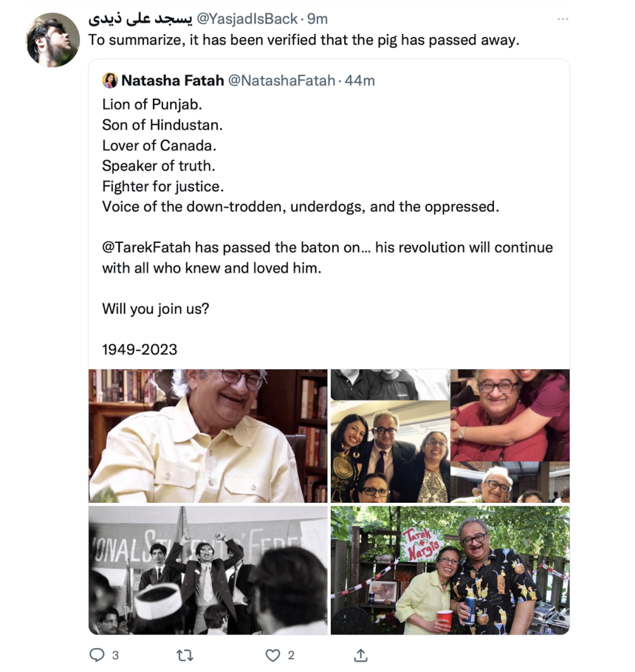Open Natasha Fatah's small profile avatar

pos(110,81)
